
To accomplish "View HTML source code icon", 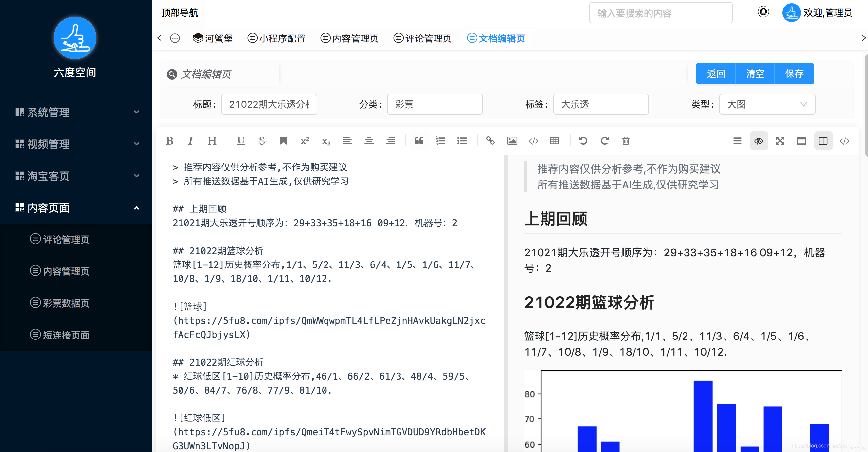I will coord(844,141).
